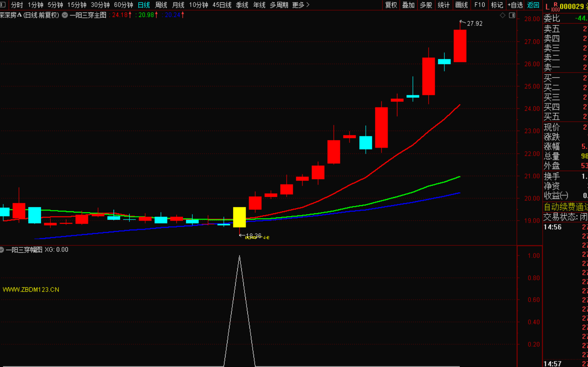This screenshot has width=588, height=367.
Task: Add stock with +自选 button
Action: 515,5
